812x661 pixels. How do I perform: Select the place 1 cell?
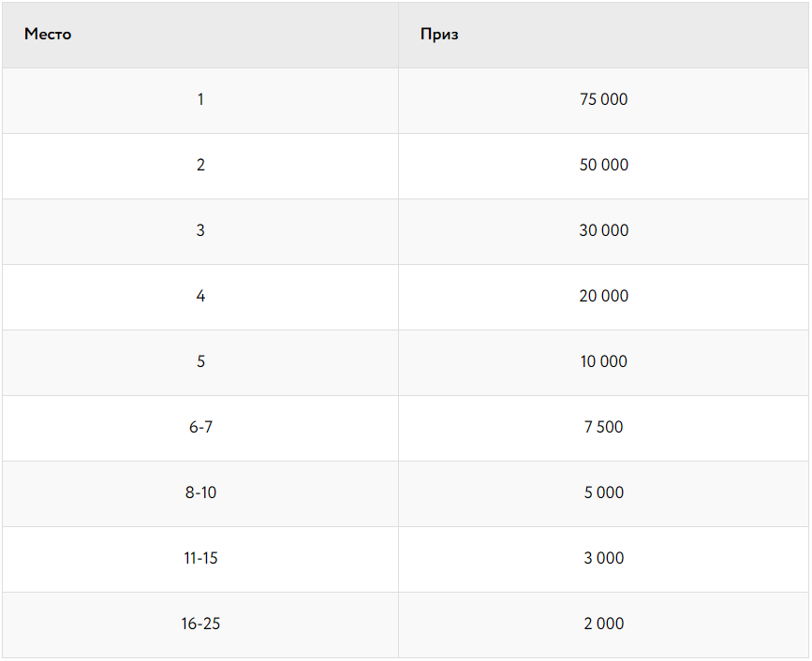click(x=200, y=99)
